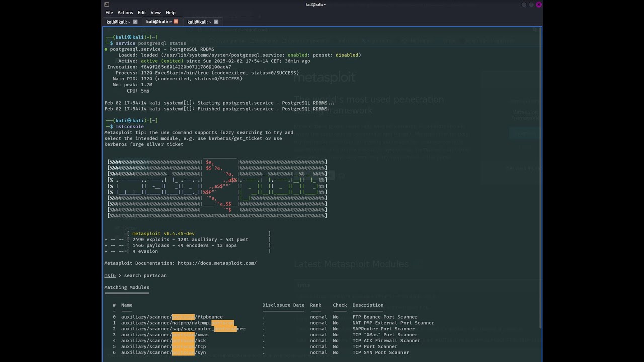This screenshot has width=644, height=362.
Task: Click 'NAT-PMP External Port Scanner' description
Action: [x=393, y=323]
